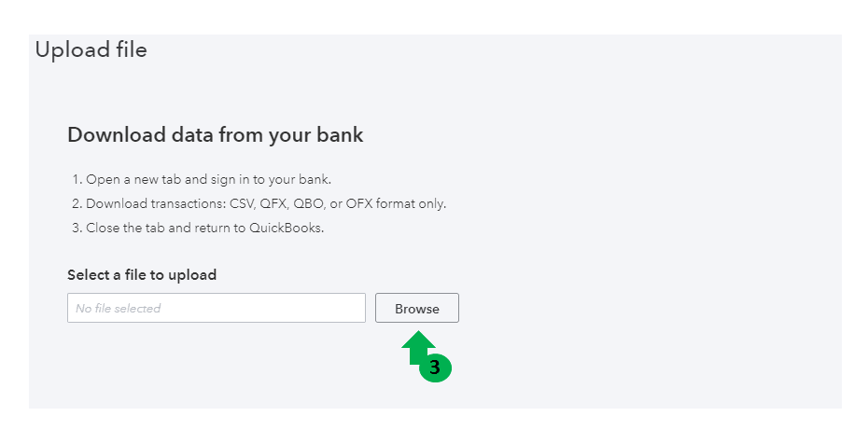
Task: Select the 'Open a new tab' instruction line
Action: tap(201, 180)
